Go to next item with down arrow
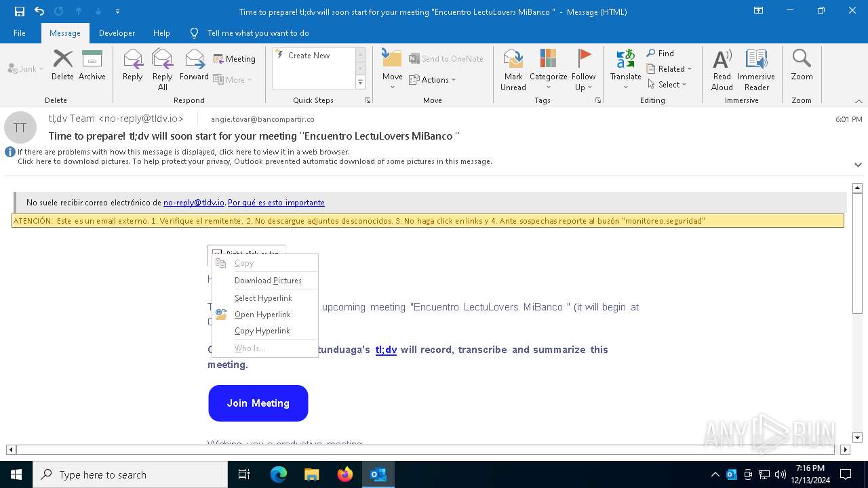The image size is (868, 488). click(x=98, y=12)
